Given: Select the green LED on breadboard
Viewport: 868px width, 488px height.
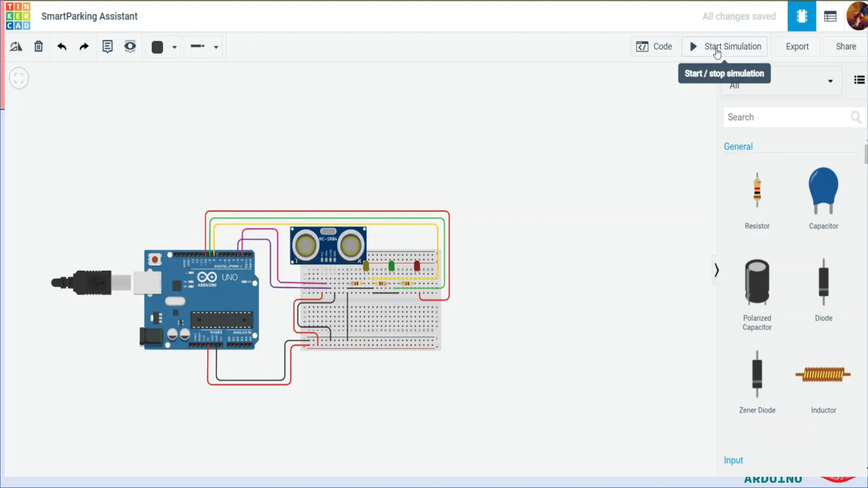Looking at the screenshot, I should coord(391,266).
